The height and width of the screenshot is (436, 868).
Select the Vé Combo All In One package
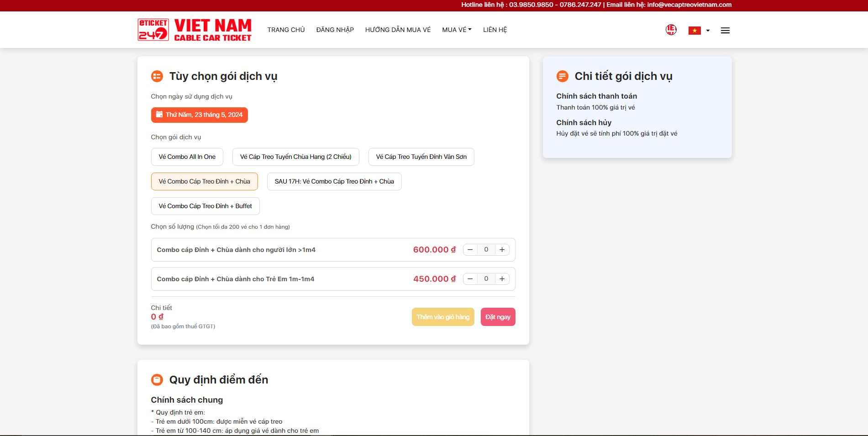point(187,157)
